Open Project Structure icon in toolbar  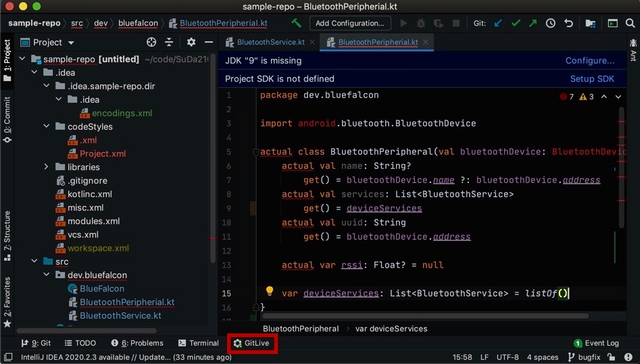click(x=590, y=23)
